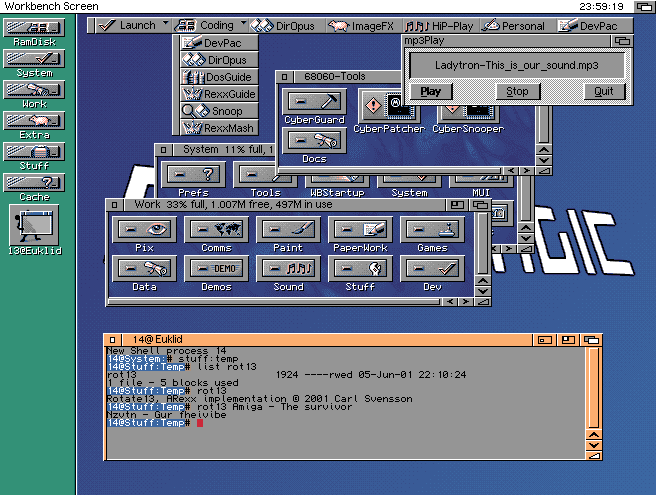This screenshot has width=656, height=495.
Task: Choose Snoop from the Coding menu
Action: (x=219, y=111)
